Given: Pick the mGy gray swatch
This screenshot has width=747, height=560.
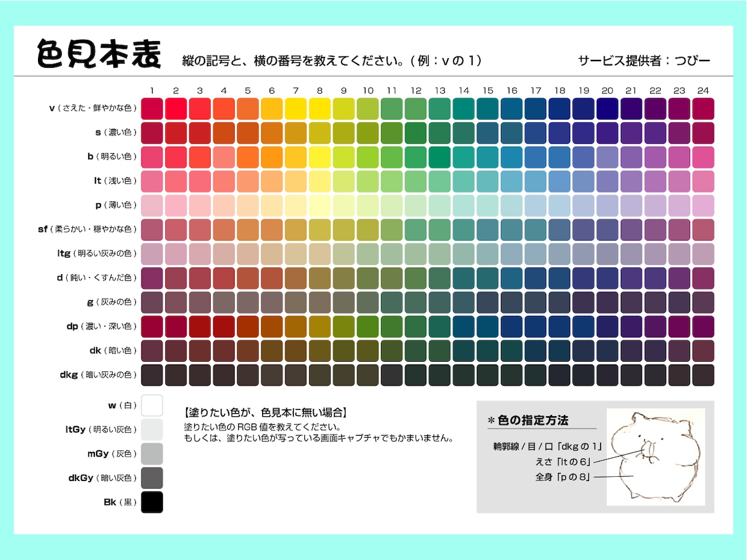Looking at the screenshot, I should 152,454.
